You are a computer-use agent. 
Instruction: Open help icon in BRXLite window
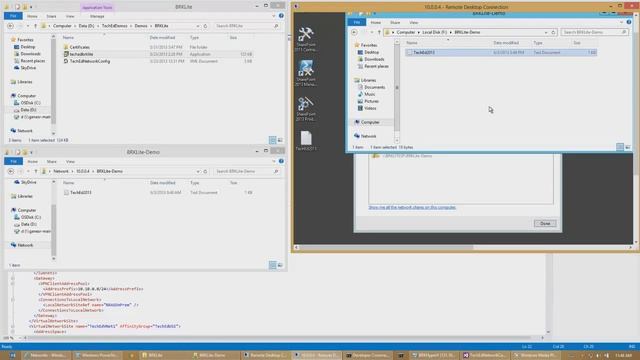tap(281, 16)
